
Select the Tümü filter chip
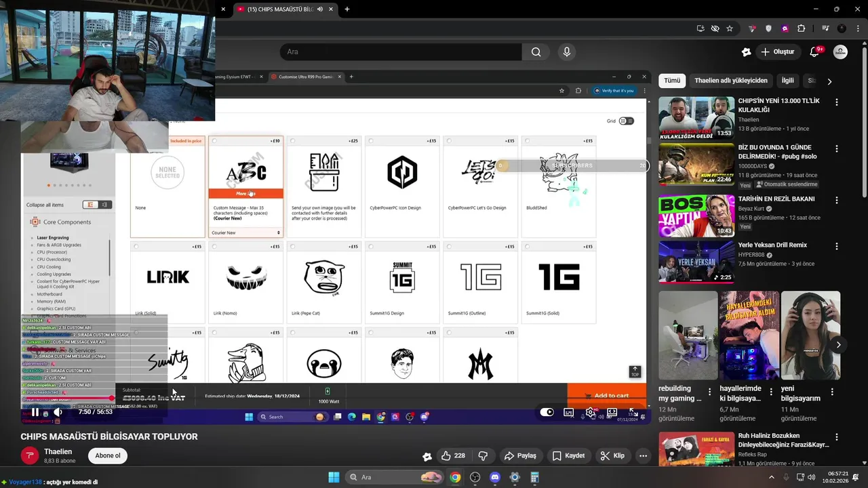(672, 81)
